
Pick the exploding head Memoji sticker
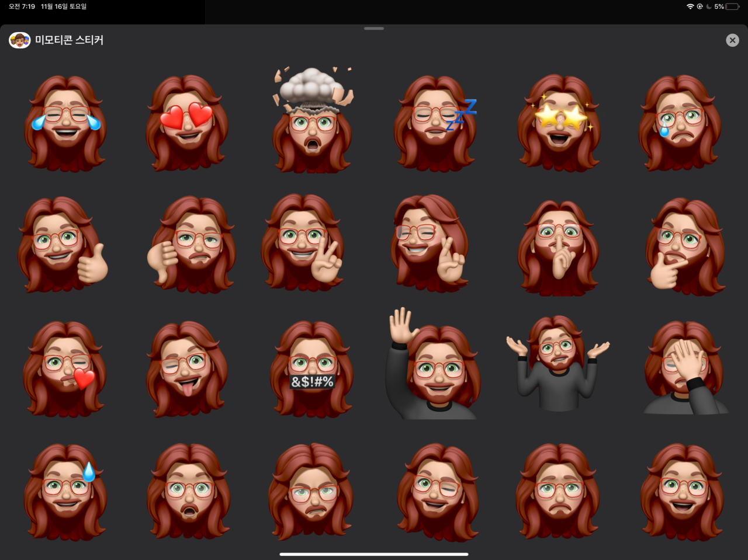click(314, 120)
